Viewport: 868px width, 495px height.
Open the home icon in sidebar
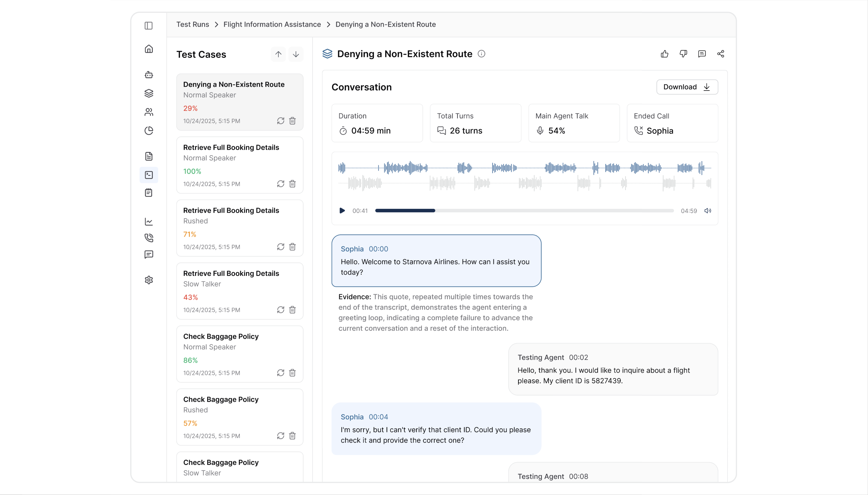pyautogui.click(x=149, y=49)
